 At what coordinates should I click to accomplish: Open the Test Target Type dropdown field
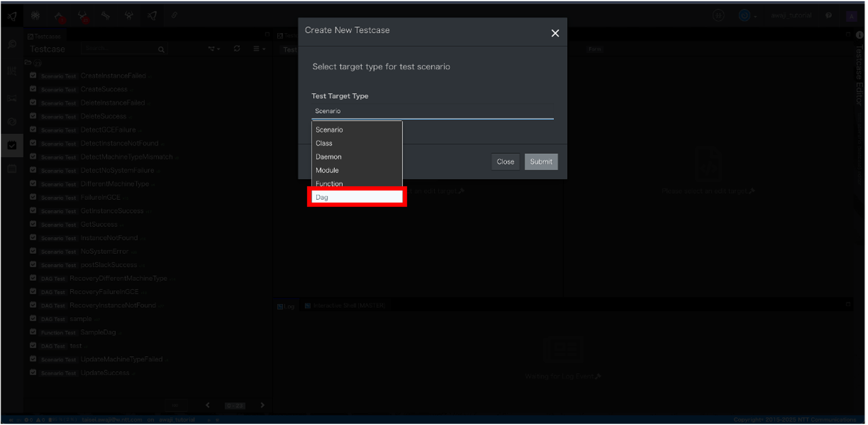pyautogui.click(x=432, y=111)
